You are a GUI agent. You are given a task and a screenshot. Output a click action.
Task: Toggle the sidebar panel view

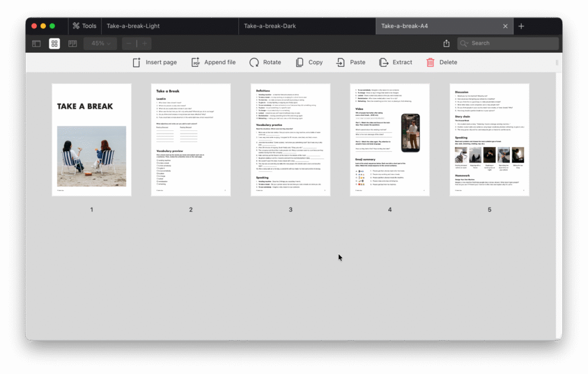36,43
